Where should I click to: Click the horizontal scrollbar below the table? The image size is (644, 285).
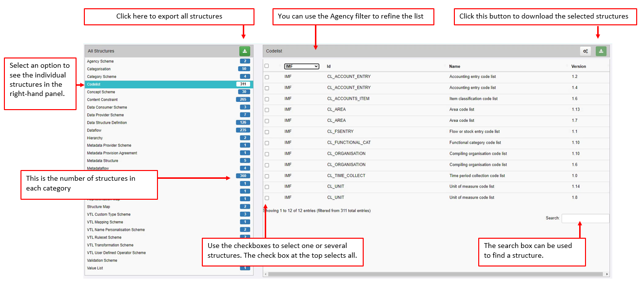tap(434, 274)
